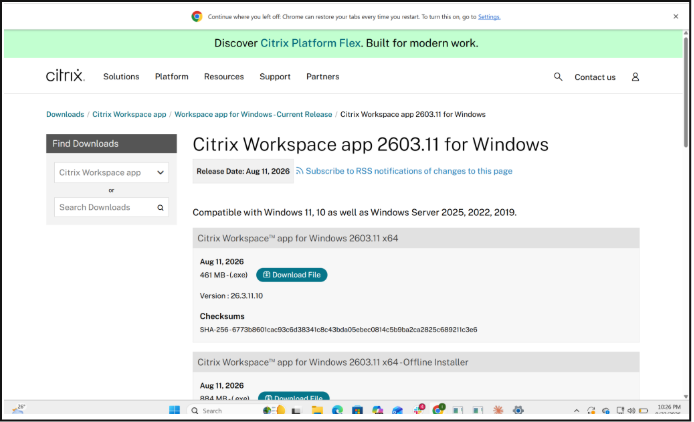Open the weather widget in taskbar
Viewport: 694px width, 422px height.
click(18, 409)
